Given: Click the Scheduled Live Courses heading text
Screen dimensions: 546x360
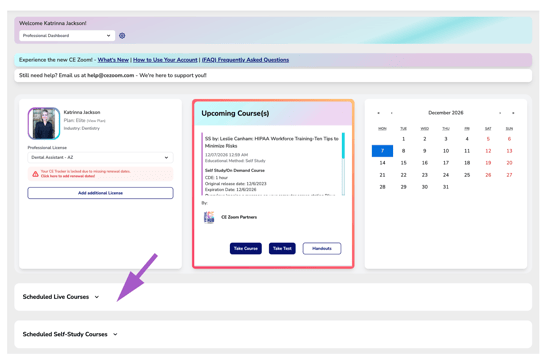Looking at the screenshot, I should click(x=56, y=297).
